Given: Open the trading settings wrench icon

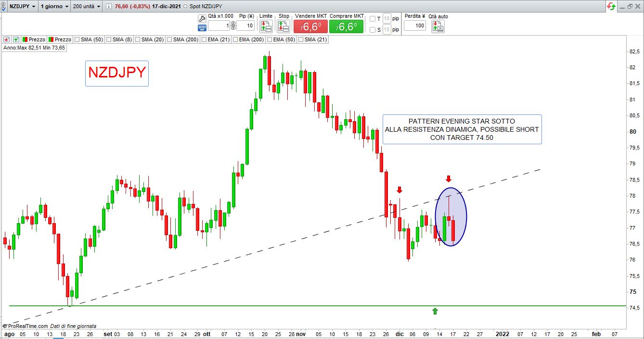Looking at the screenshot, I should tap(202, 18).
